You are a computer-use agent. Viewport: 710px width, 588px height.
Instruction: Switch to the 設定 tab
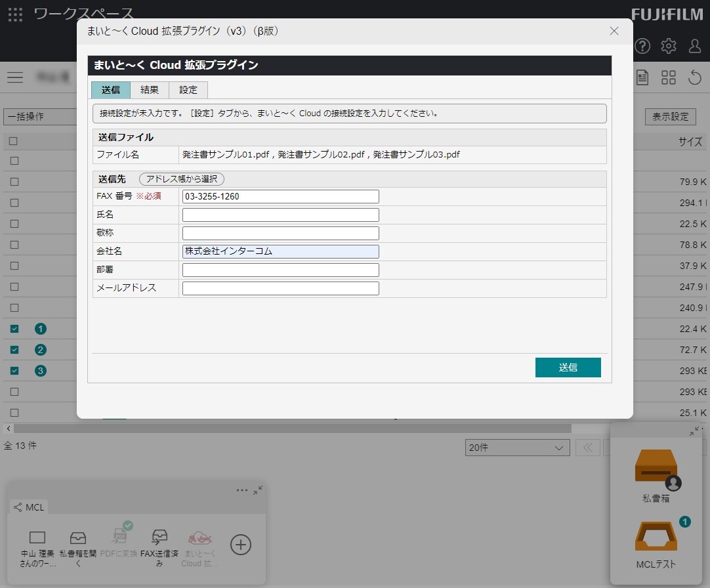point(188,90)
